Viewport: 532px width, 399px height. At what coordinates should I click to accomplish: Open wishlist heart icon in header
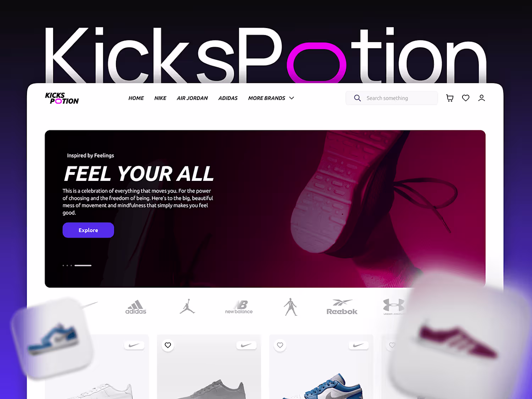coord(466,98)
